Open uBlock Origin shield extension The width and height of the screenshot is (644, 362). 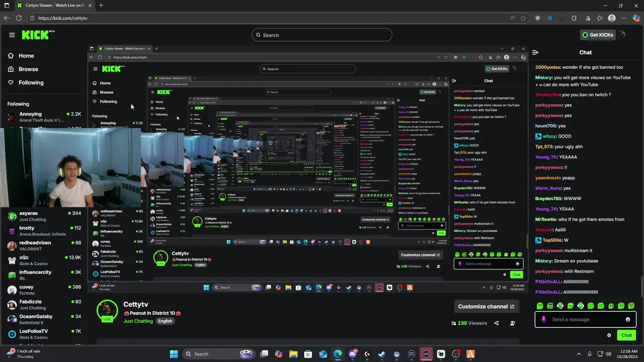537,18
